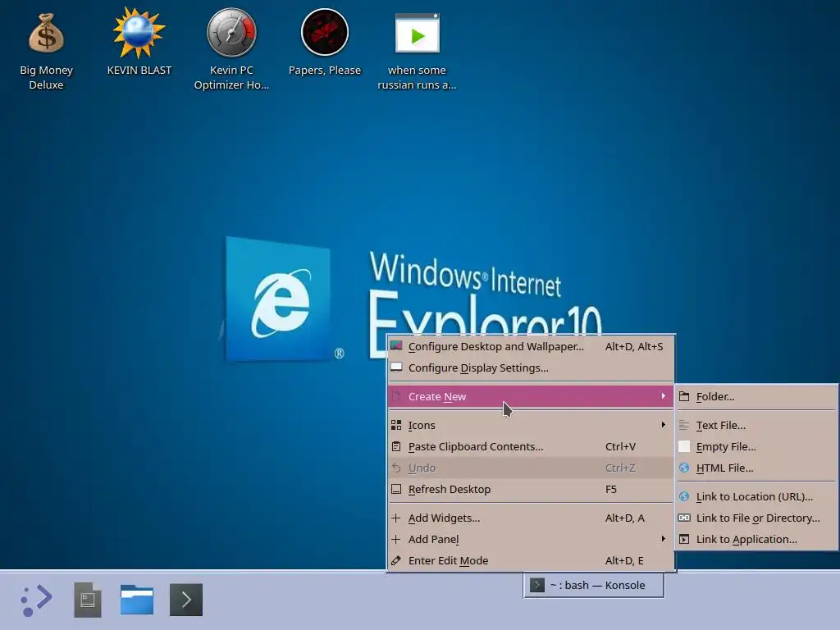
Task: Select Paste Clipboard Contents
Action: point(531,446)
